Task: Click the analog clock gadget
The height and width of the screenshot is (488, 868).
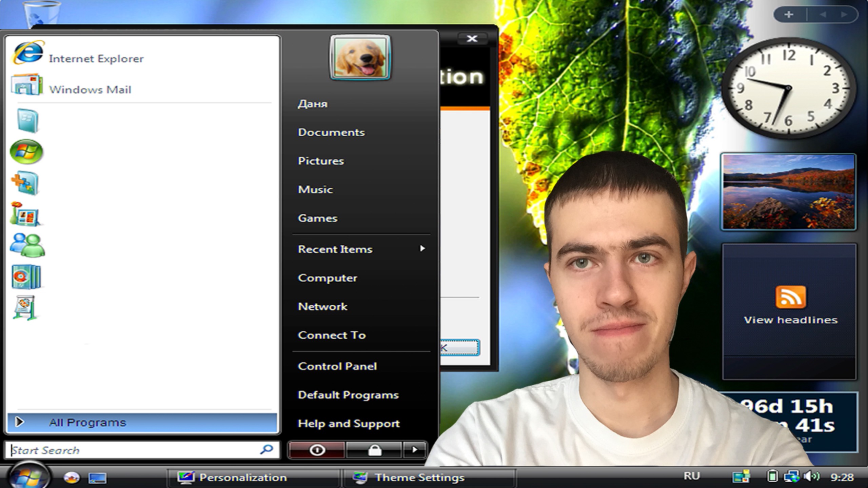Action: [x=789, y=88]
